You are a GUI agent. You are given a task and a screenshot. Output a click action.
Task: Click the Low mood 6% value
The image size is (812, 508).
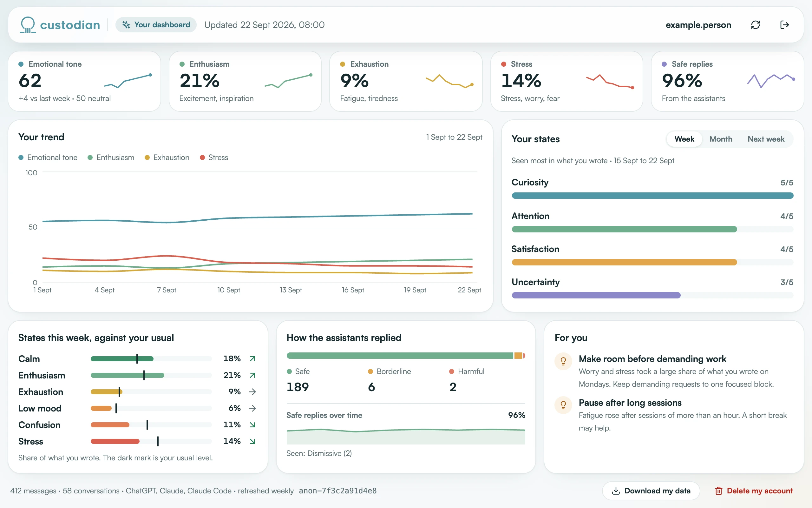click(234, 408)
